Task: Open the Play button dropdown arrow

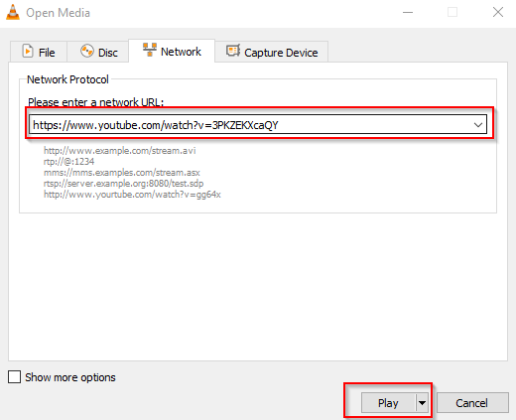Action: click(x=422, y=403)
